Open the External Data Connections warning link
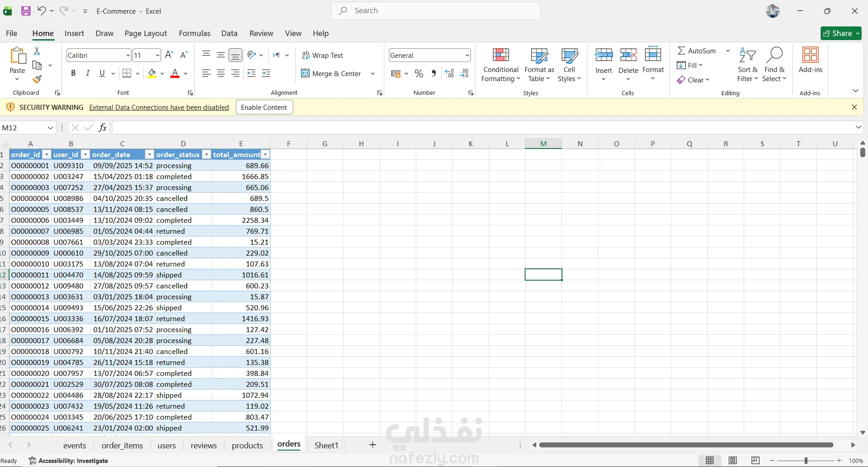 159,108
